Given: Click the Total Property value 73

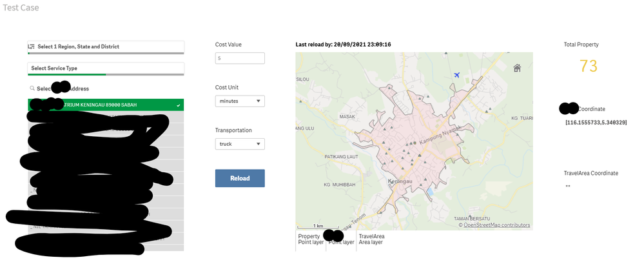Looking at the screenshot, I should pyautogui.click(x=588, y=66).
